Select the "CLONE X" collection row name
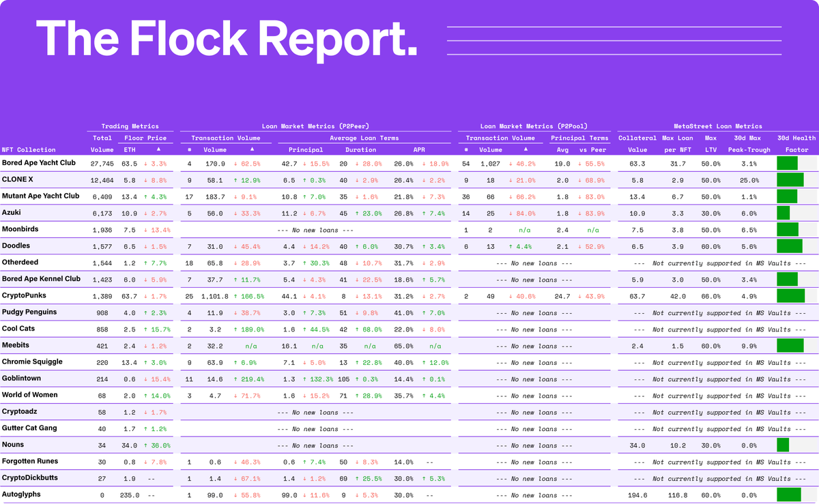Image resolution: width=819 pixels, height=504 pixels. (18, 179)
